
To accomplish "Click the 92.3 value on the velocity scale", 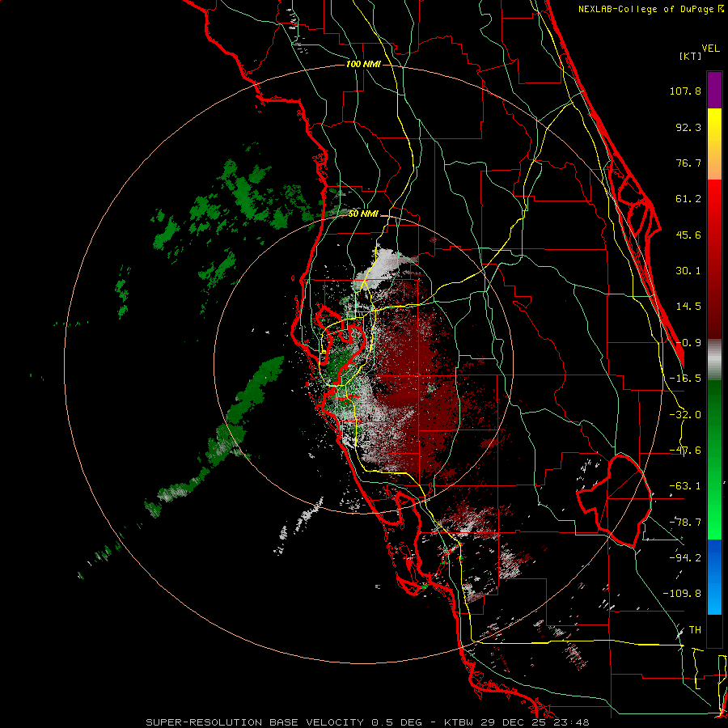I will 688,127.
